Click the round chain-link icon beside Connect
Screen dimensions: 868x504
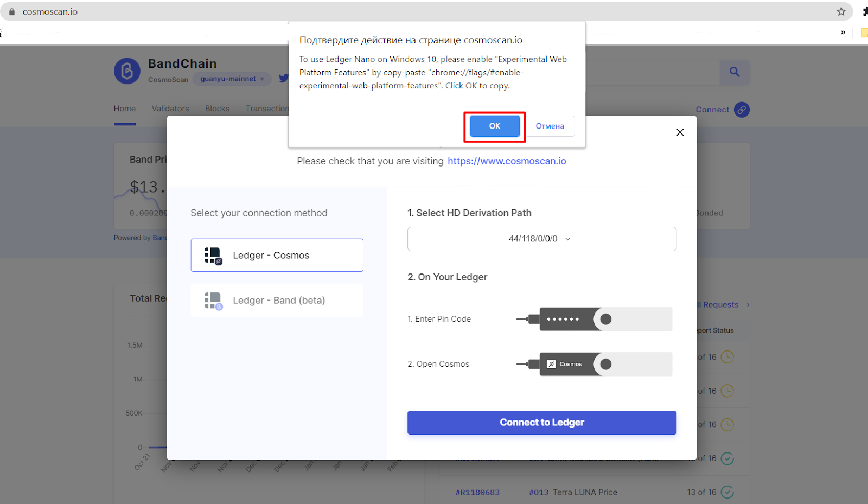pyautogui.click(x=742, y=110)
